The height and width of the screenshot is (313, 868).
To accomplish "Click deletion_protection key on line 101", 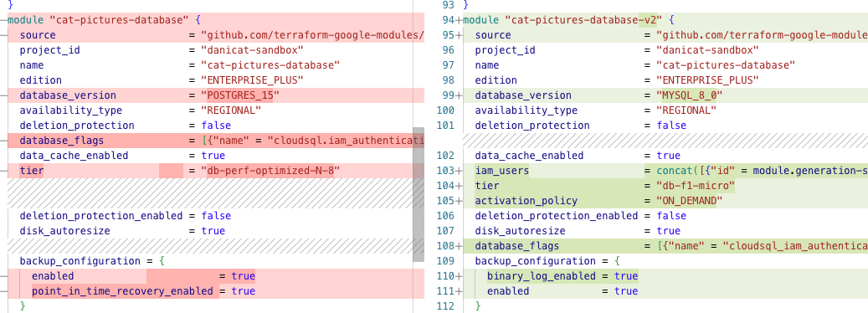I will (532, 126).
